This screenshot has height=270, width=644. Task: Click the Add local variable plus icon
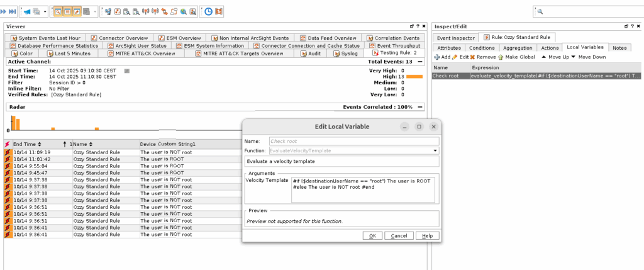coord(436,57)
